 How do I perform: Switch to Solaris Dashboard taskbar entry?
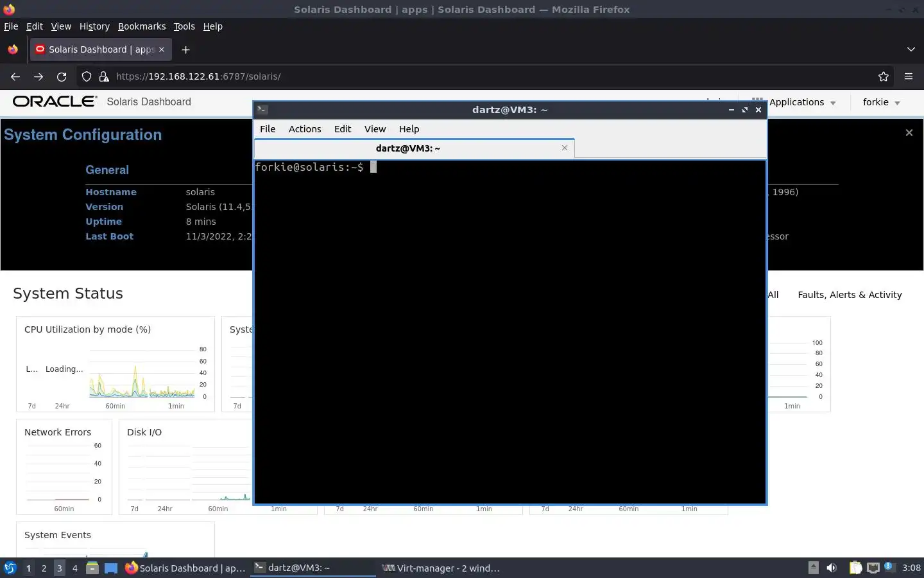click(185, 568)
